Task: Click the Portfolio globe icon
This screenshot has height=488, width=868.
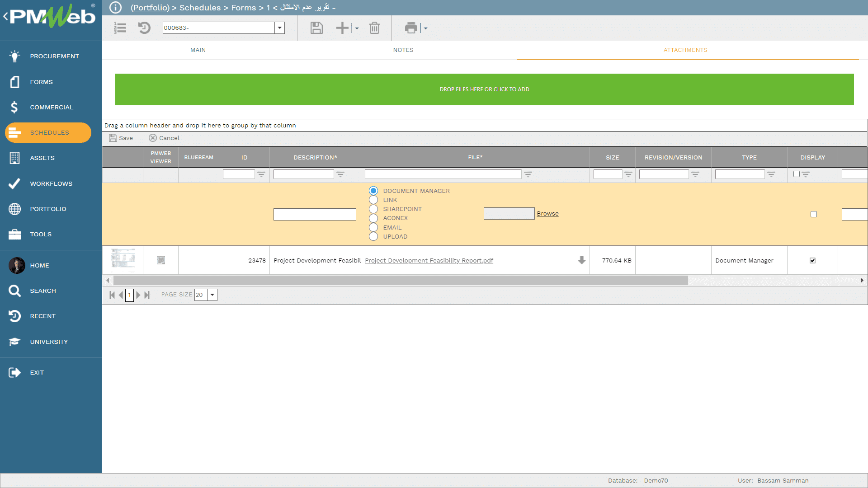Action: [14, 209]
